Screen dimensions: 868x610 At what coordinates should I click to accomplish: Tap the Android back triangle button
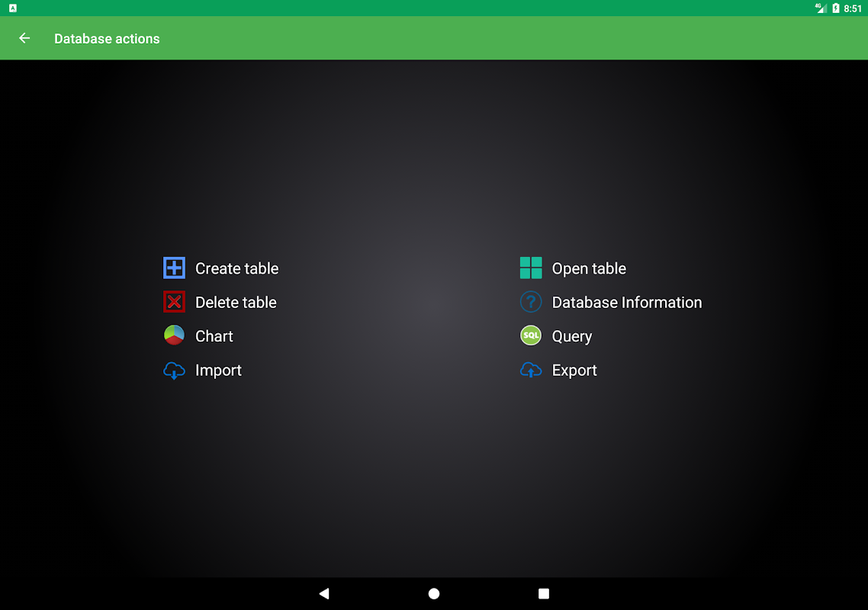pyautogui.click(x=324, y=593)
